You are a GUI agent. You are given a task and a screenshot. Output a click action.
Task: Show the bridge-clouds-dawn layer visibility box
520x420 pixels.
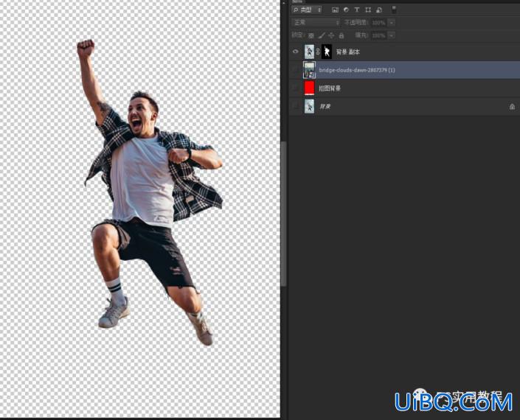coord(296,70)
